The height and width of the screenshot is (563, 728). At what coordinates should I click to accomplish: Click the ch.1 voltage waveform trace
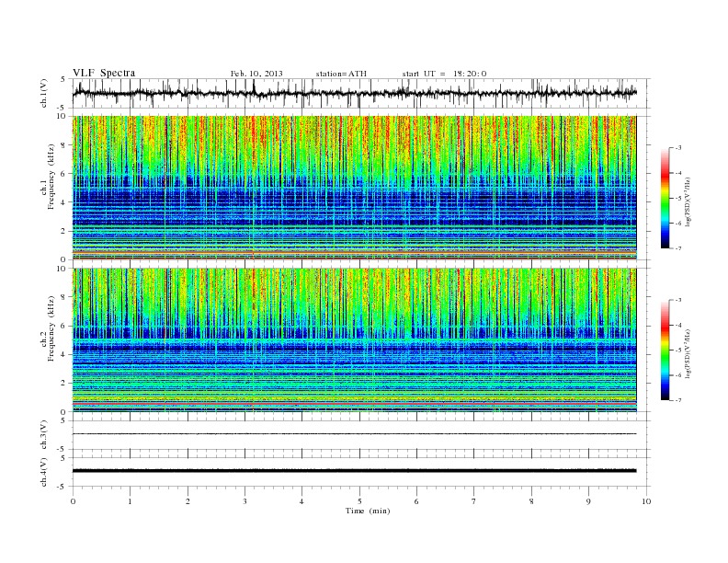(x=354, y=93)
